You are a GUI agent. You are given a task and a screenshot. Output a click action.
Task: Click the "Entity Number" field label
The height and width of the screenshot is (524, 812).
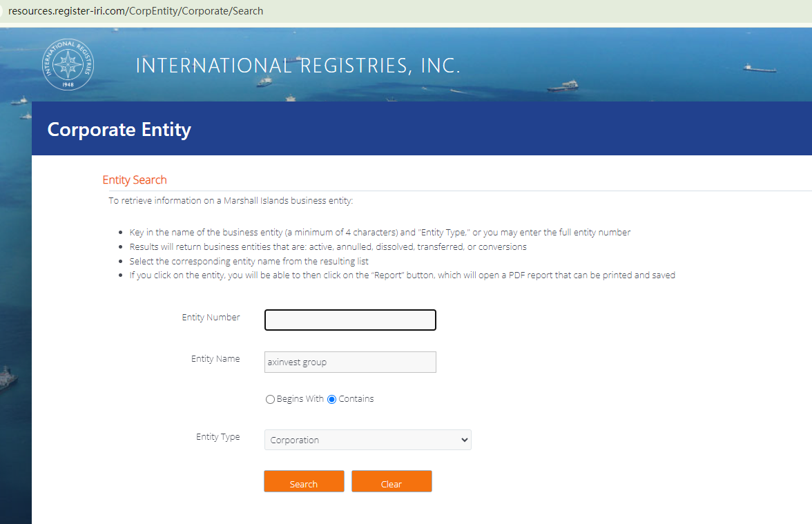[211, 318]
